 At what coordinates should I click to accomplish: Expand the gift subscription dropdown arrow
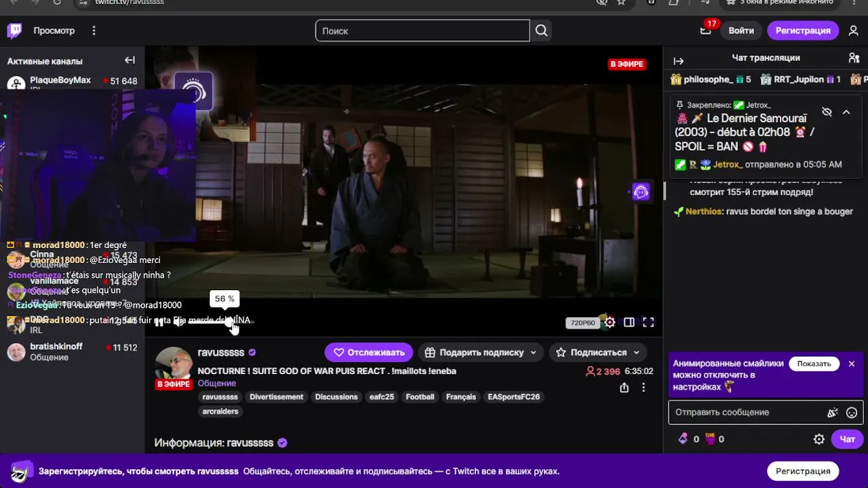pyautogui.click(x=533, y=352)
